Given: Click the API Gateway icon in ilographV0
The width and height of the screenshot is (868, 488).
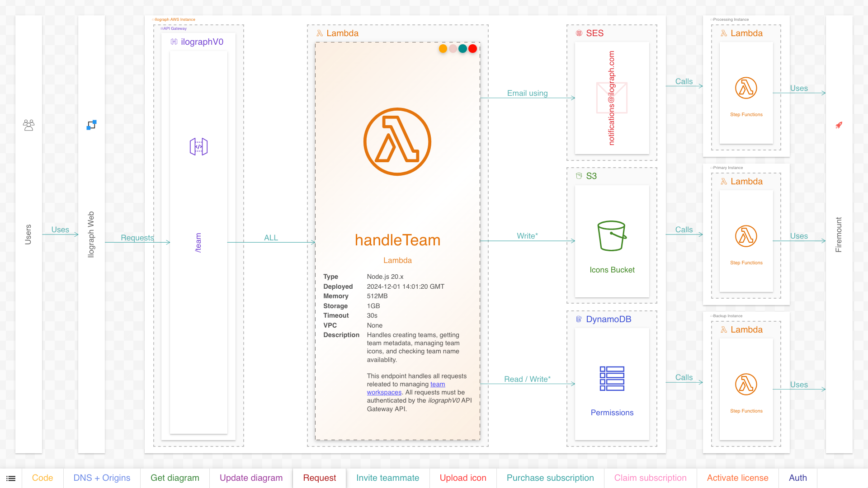Looking at the screenshot, I should click(198, 146).
